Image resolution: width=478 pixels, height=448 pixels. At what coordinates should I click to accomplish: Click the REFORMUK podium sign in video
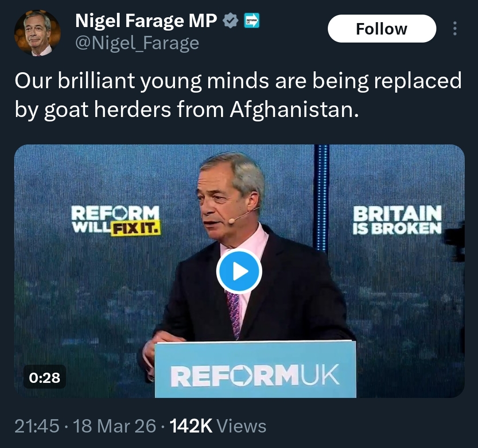(x=255, y=375)
